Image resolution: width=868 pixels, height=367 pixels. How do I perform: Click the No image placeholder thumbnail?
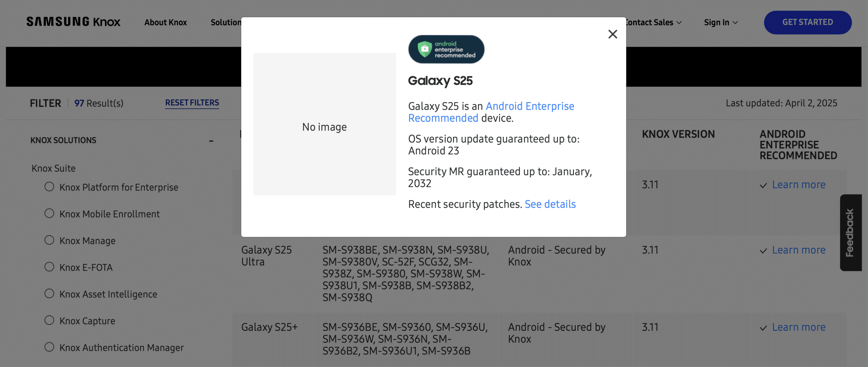coord(324,127)
